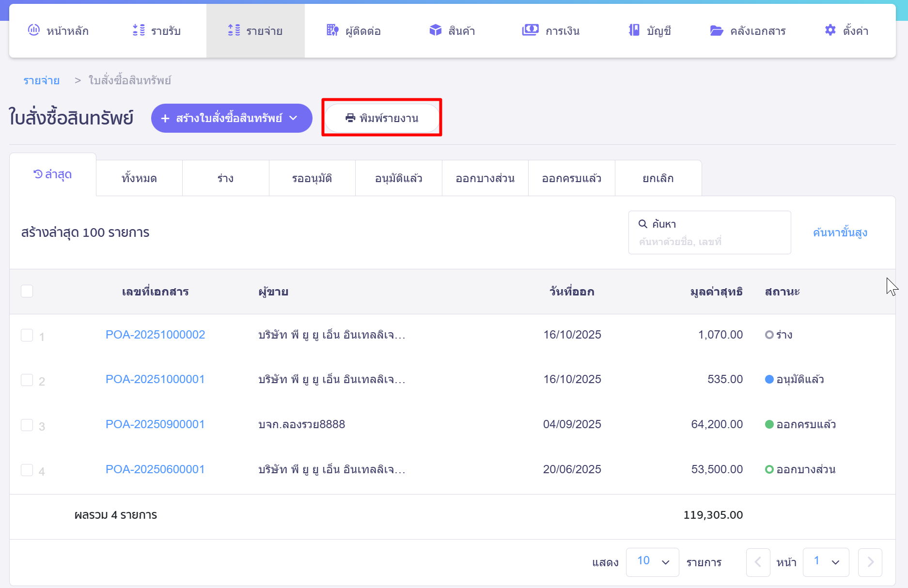908x588 pixels.
Task: Click the บัญชี accounting book icon
Action: tap(634, 30)
